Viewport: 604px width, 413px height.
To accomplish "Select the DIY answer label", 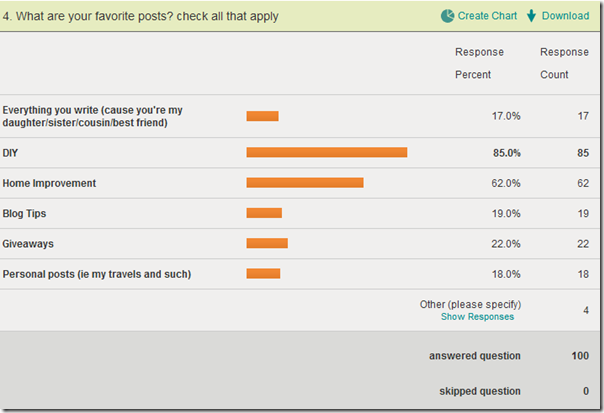I will [12, 153].
